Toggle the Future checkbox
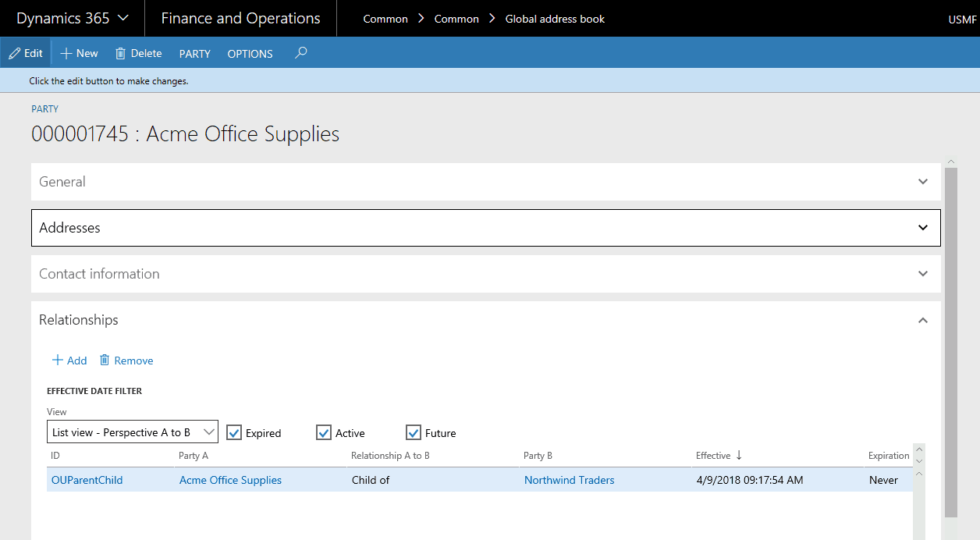This screenshot has height=540, width=980. 414,432
